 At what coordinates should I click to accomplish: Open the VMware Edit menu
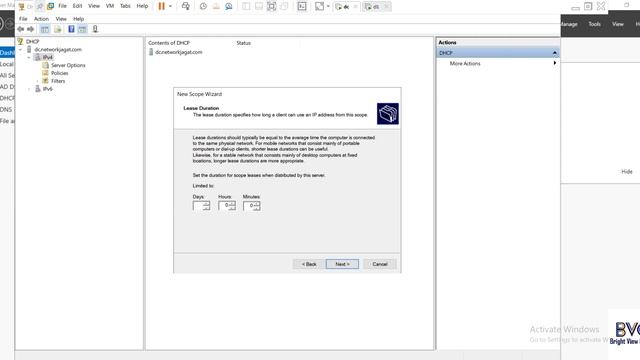[77, 6]
